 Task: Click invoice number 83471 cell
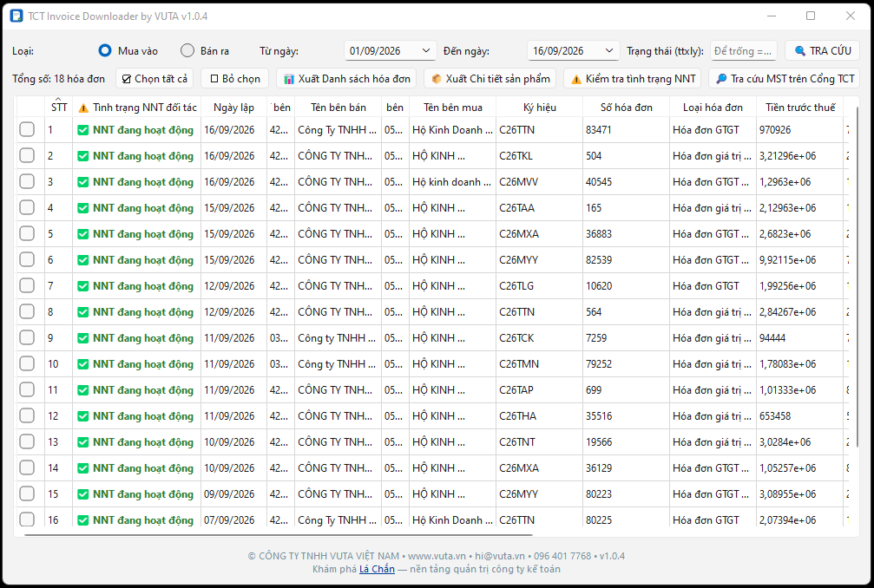click(626, 130)
